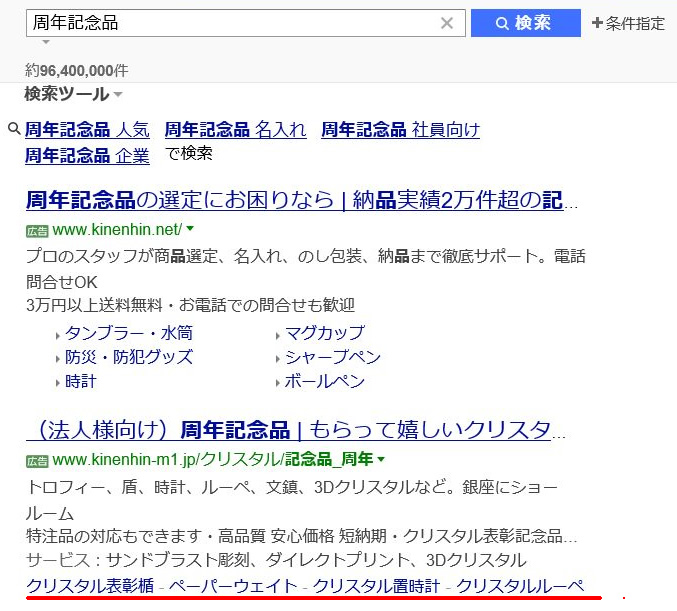The height and width of the screenshot is (611, 677).
Task: Open the ボールペン sitelink
Action: (x=324, y=381)
